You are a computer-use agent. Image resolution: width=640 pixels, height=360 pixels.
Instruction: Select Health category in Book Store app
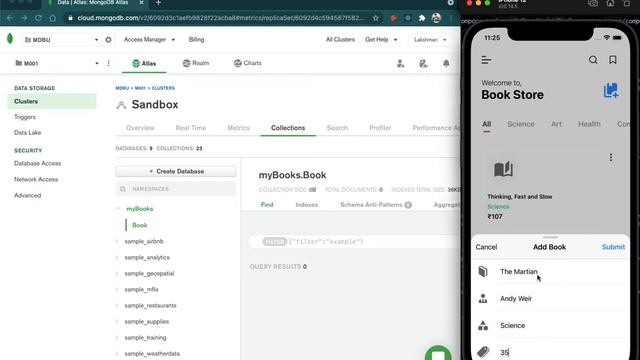click(589, 124)
